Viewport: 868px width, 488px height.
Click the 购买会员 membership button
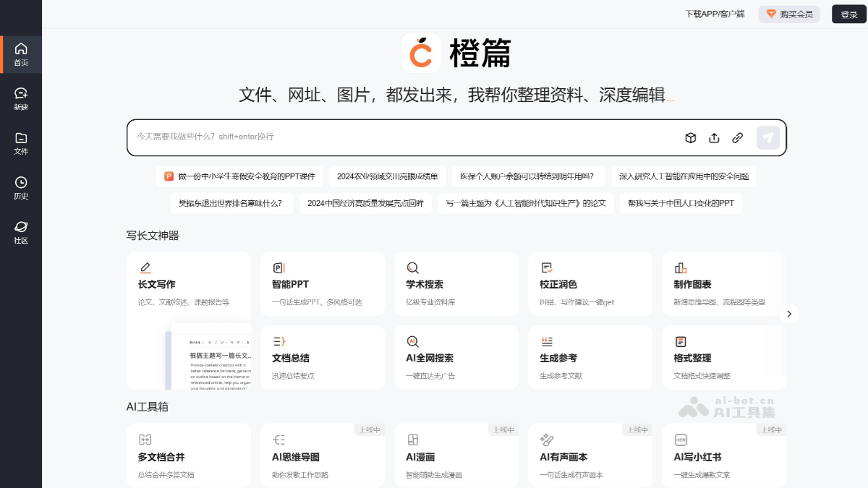click(x=789, y=14)
